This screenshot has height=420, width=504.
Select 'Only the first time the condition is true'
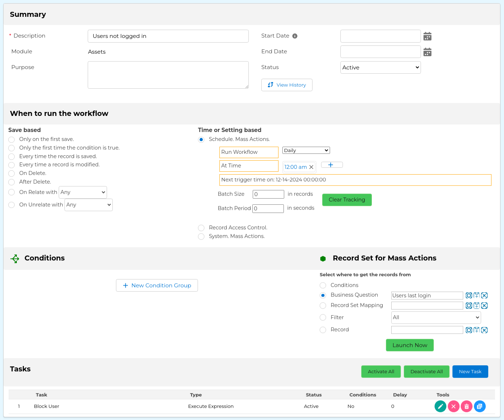11,148
